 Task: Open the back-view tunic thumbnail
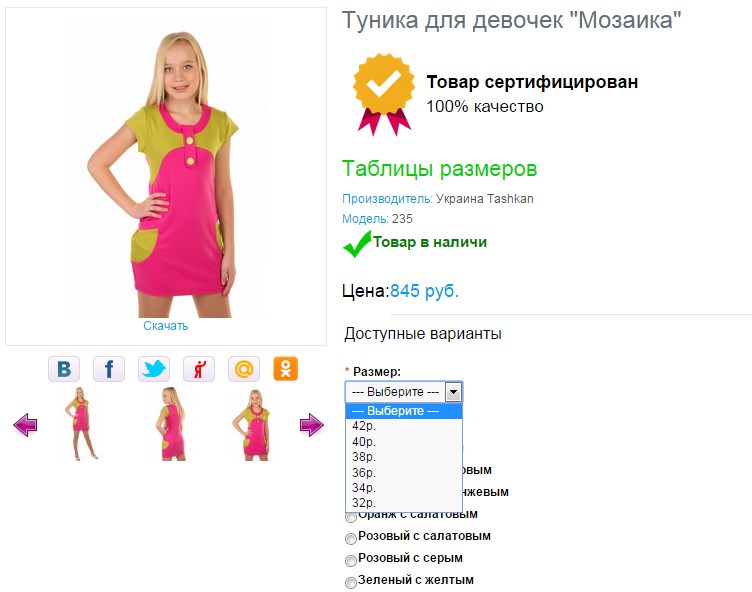(171, 424)
